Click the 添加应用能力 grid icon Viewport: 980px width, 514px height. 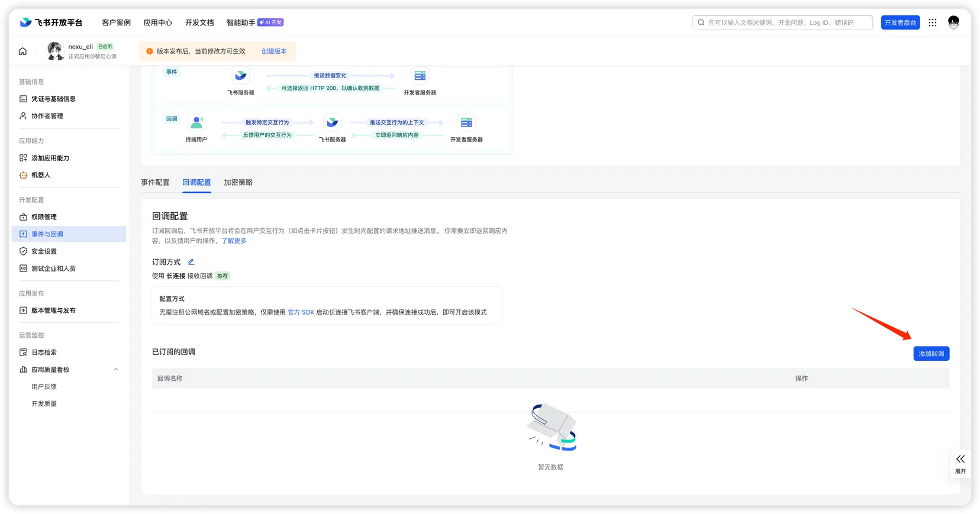(x=23, y=158)
